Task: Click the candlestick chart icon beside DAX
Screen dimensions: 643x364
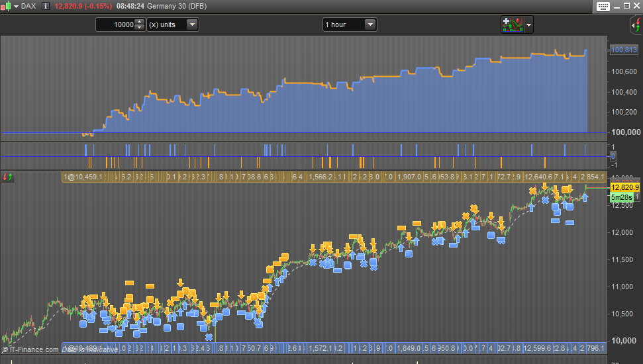Action: pyautogui.click(x=6, y=6)
